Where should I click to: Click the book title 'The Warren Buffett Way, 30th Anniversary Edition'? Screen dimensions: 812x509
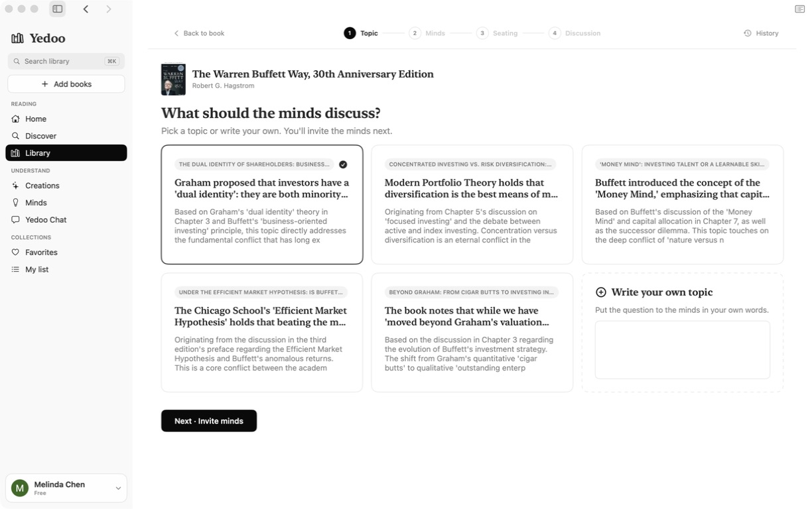coord(313,74)
